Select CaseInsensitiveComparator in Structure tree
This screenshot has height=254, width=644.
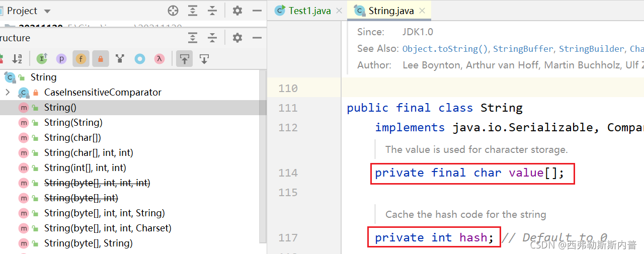[x=103, y=92]
